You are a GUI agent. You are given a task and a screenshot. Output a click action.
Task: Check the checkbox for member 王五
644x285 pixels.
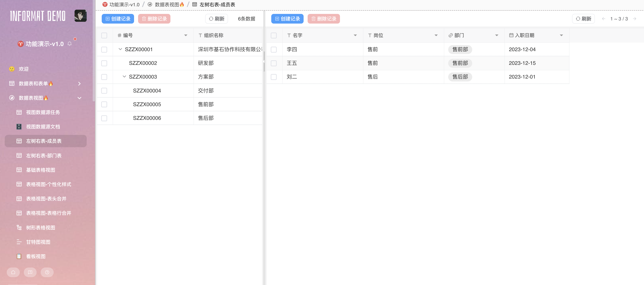click(274, 63)
